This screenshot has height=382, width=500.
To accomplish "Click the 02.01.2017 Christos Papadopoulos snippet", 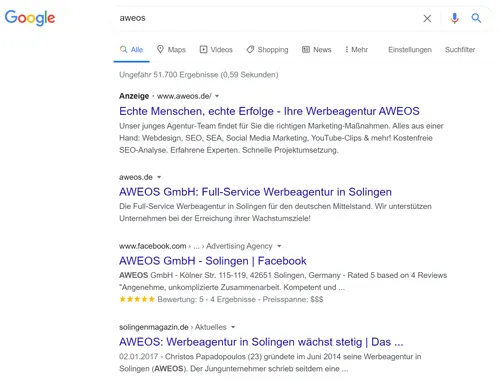I will pos(270,363).
